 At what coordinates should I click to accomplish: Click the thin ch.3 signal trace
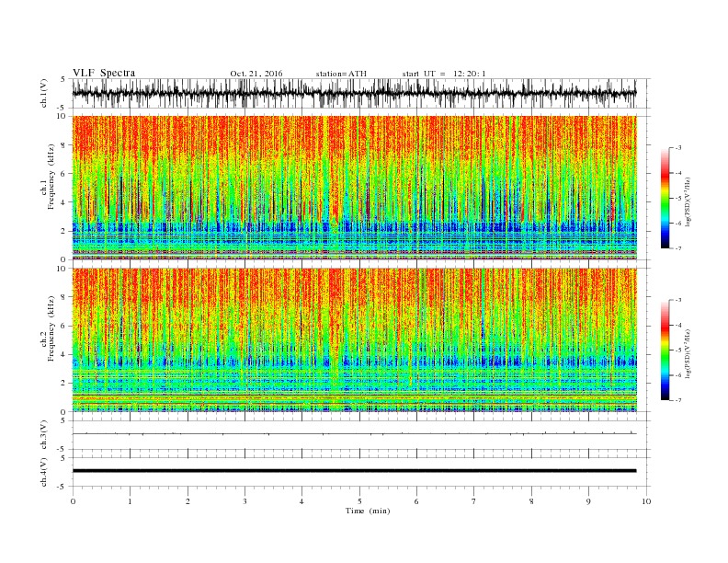pyautogui.click(x=354, y=434)
